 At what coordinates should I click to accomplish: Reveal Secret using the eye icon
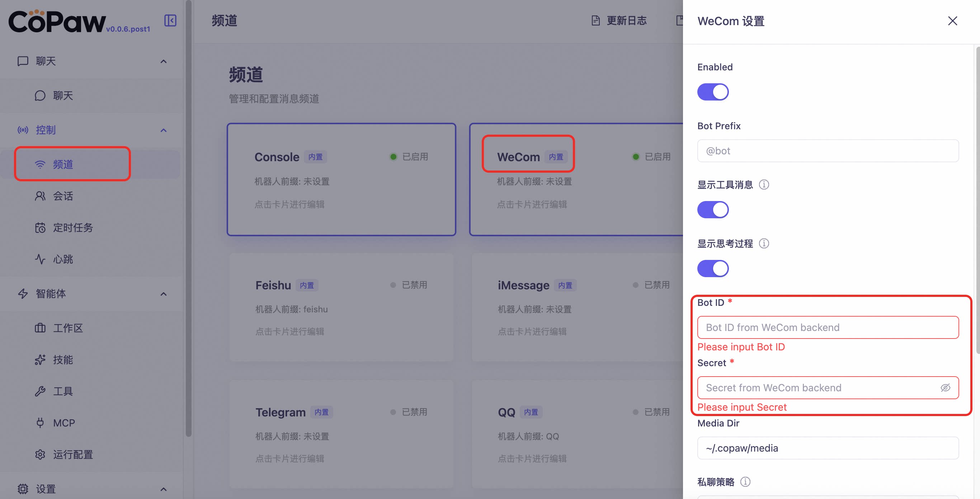(x=945, y=388)
